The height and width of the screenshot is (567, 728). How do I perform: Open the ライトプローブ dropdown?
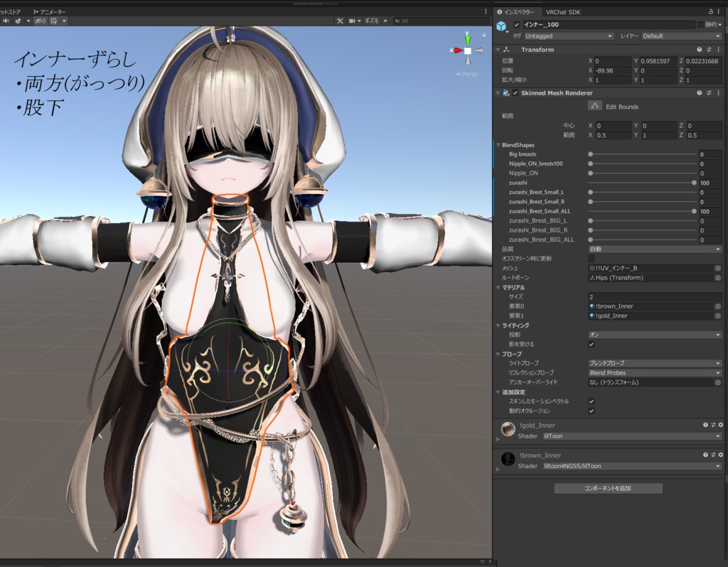(655, 363)
